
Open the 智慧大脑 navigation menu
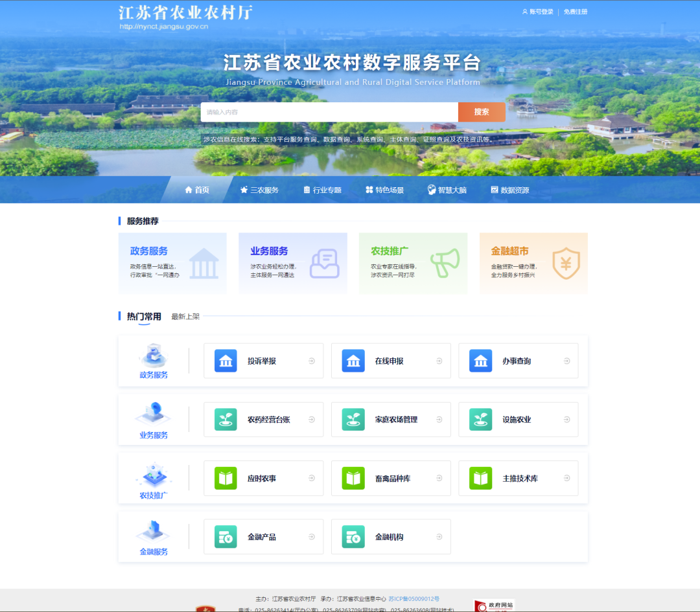pyautogui.click(x=447, y=190)
